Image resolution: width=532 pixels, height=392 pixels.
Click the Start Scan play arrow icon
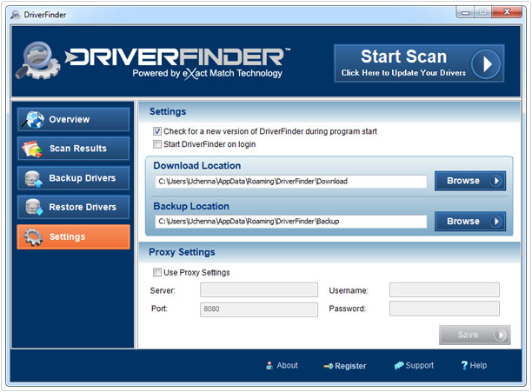pyautogui.click(x=486, y=63)
